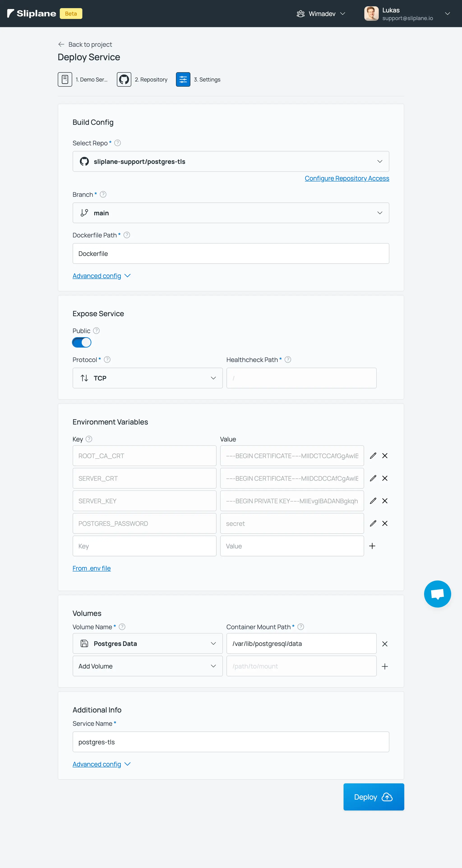Click the Service Name input field
The height and width of the screenshot is (868, 462).
pyautogui.click(x=231, y=742)
